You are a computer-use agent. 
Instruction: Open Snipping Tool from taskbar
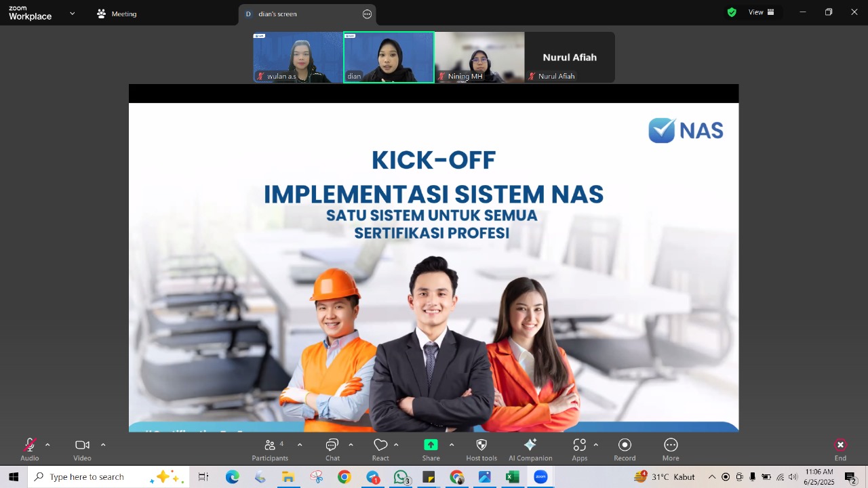(317, 477)
